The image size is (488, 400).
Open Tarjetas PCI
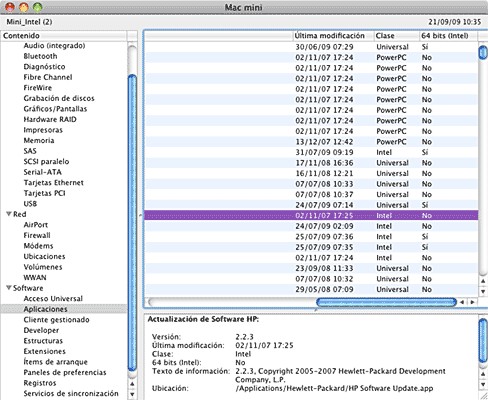click(44, 193)
